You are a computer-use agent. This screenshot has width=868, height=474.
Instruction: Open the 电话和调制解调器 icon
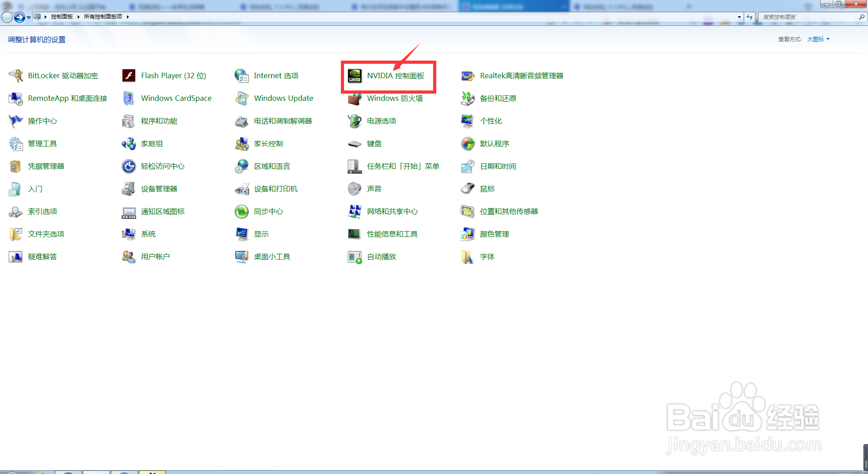click(x=242, y=121)
